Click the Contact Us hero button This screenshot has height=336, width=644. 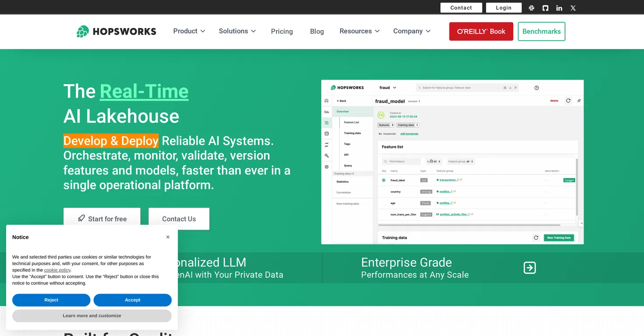tap(179, 219)
